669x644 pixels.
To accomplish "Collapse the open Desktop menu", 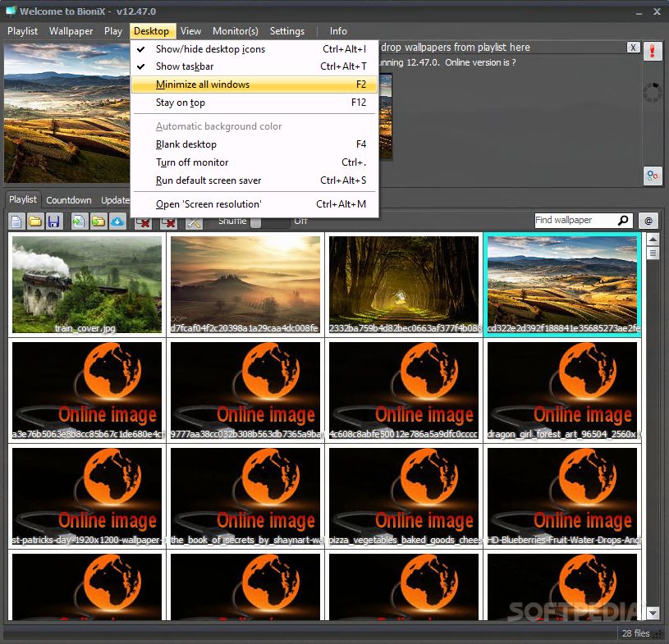I will 152,31.
